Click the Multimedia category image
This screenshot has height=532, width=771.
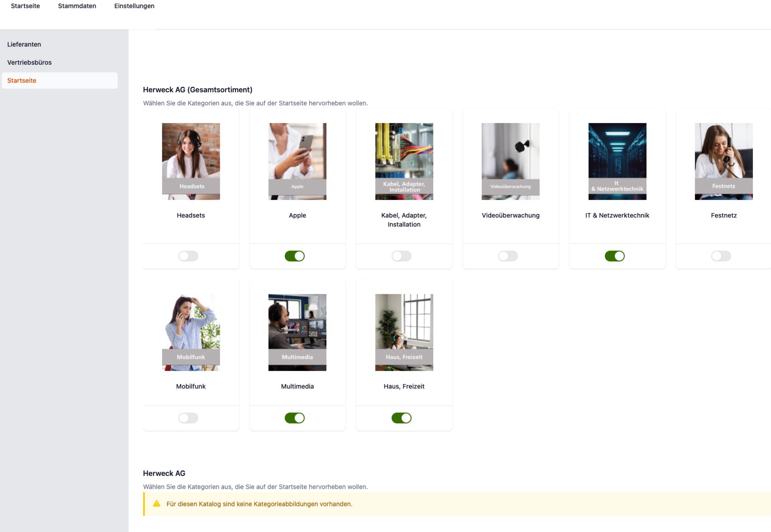point(297,332)
